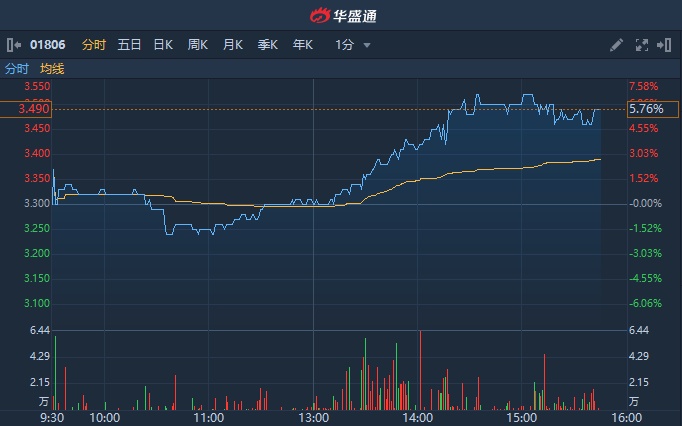Select the pencil drawing tool
This screenshot has height=426, width=682.
617,45
